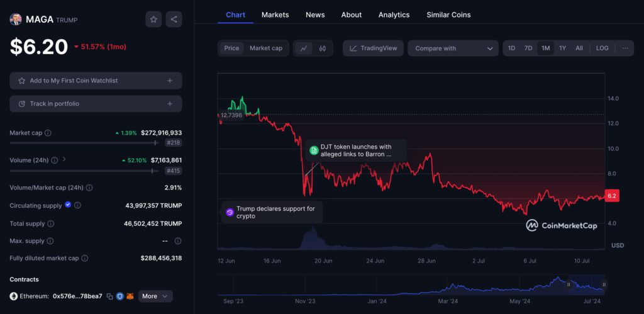Open the About tab

352,15
